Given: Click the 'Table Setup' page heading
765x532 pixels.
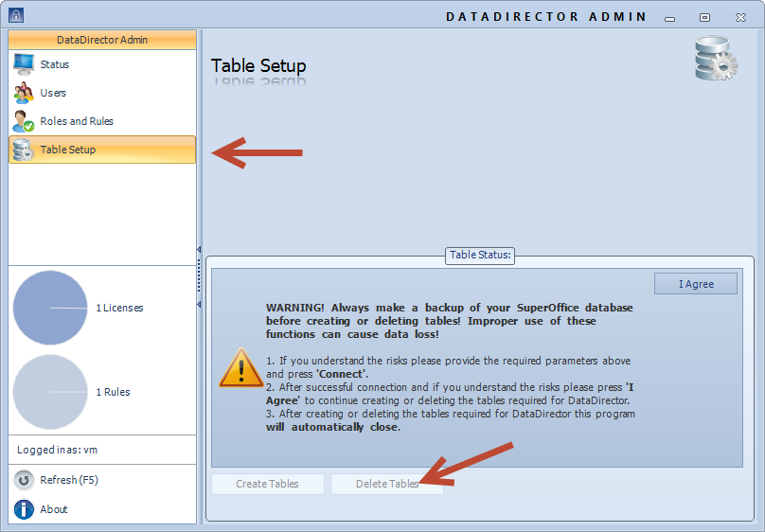Looking at the screenshot, I should pyautogui.click(x=258, y=66).
